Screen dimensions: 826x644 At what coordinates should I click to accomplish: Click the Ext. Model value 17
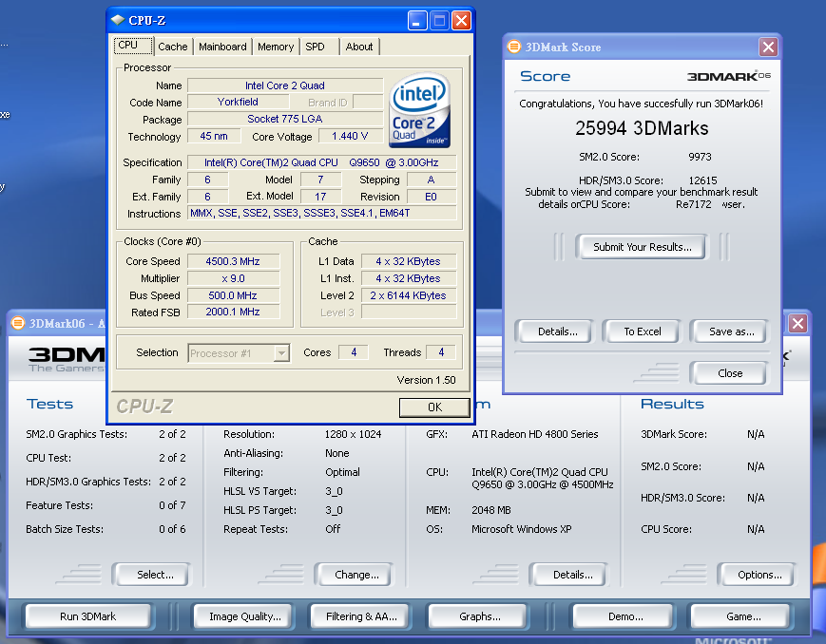coord(321,197)
